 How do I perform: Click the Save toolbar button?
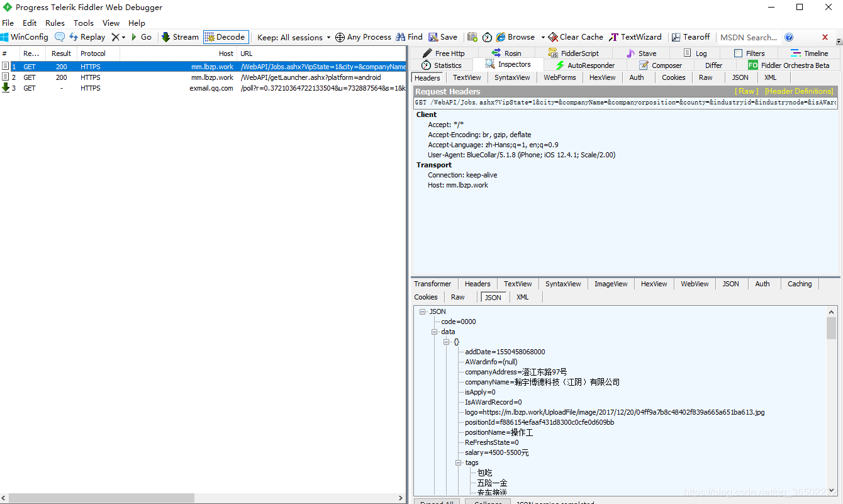443,37
